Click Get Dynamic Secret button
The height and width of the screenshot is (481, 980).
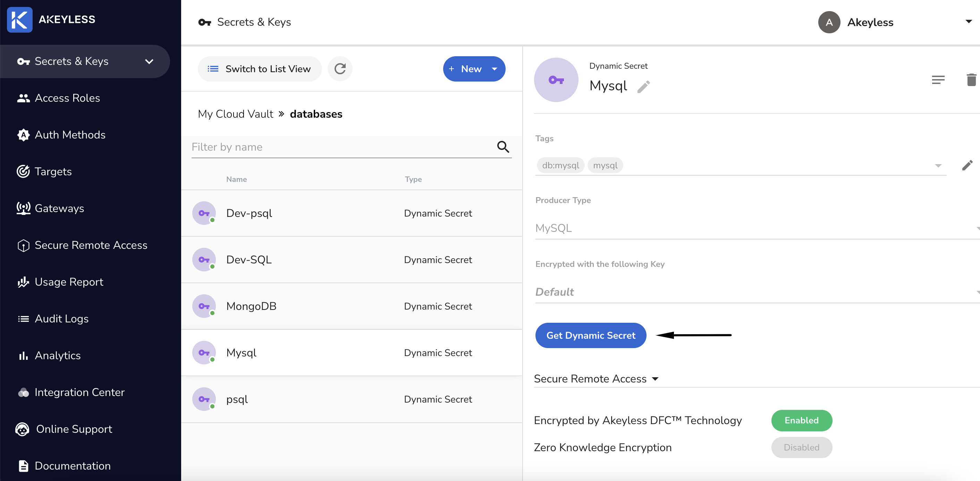tap(590, 336)
